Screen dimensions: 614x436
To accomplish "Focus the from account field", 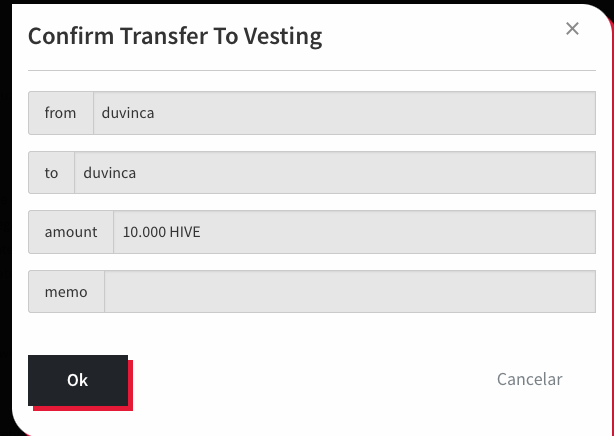I will click(345, 113).
